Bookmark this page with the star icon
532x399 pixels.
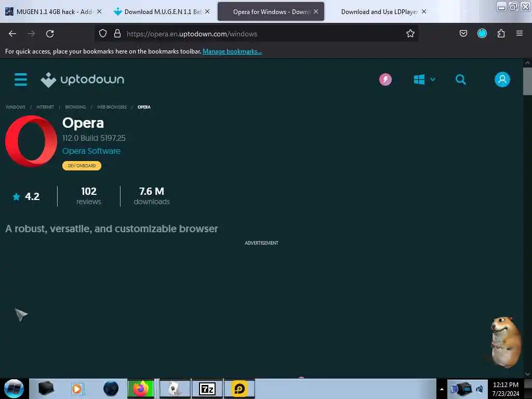[x=410, y=34]
